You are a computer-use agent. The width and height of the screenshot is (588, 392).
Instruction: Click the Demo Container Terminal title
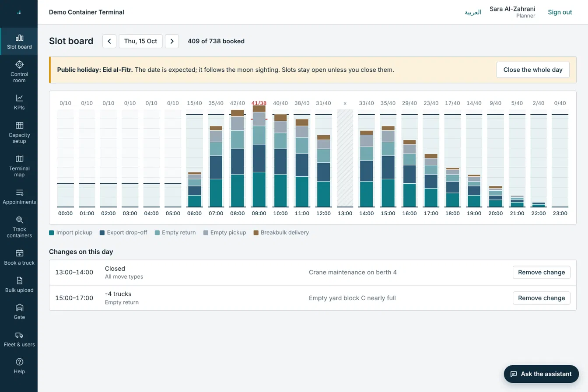coord(87,12)
